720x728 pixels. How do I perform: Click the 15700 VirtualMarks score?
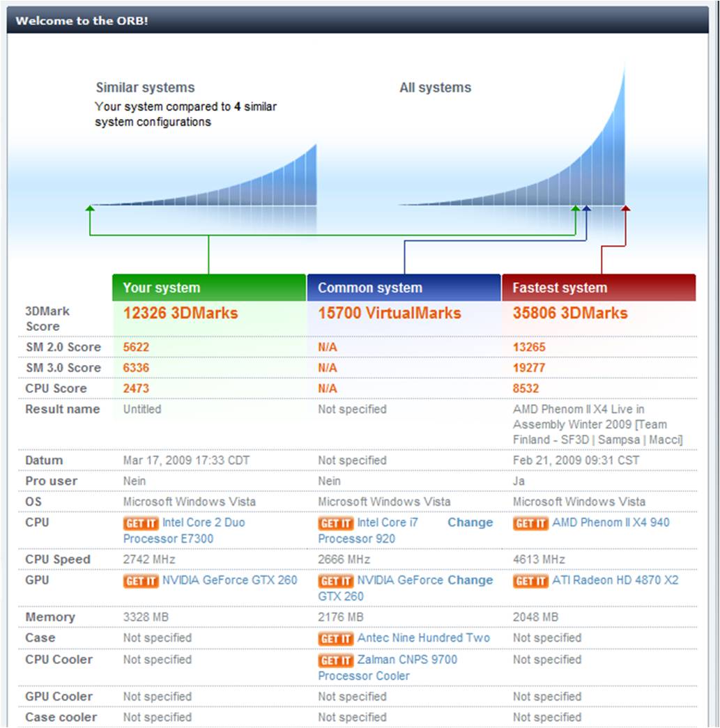tap(389, 313)
